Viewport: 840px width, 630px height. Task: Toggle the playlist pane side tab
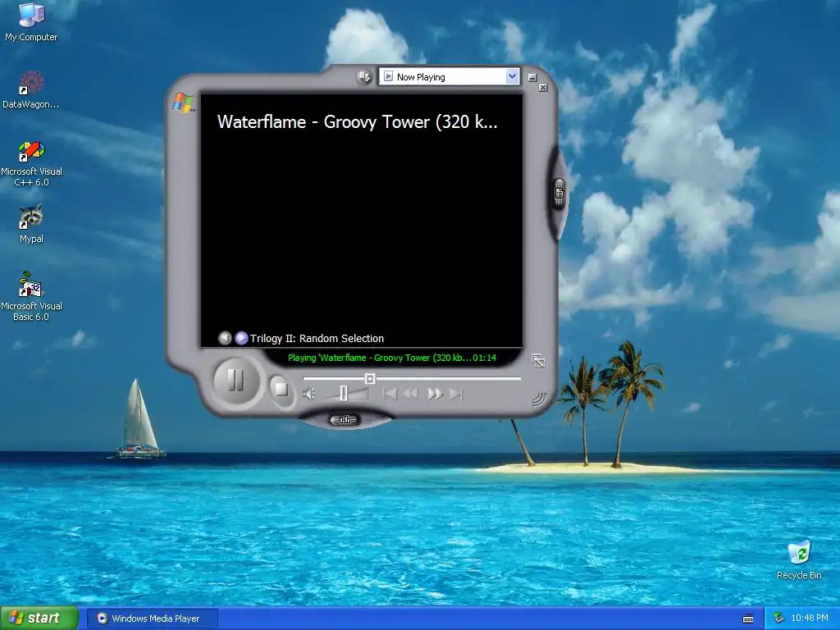[559, 193]
